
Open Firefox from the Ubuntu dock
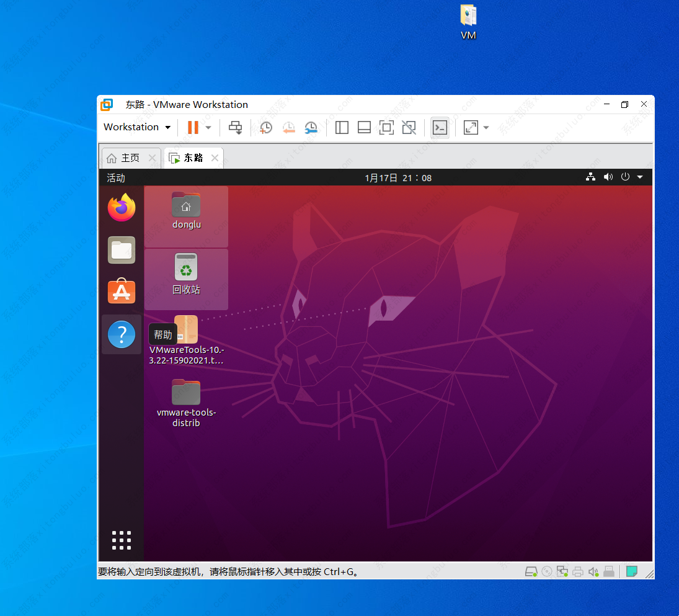pyautogui.click(x=122, y=208)
